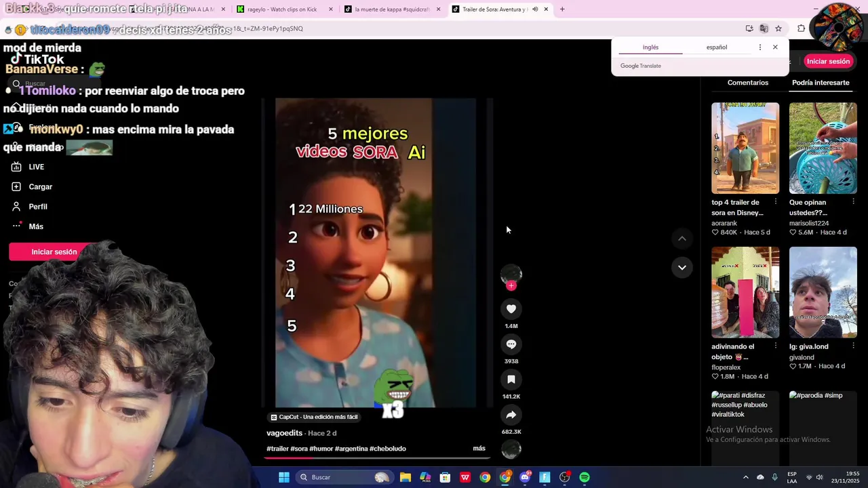Viewport: 868px width, 488px height.
Task: Mute the TikTok tab via speaker icon
Action: click(x=535, y=9)
